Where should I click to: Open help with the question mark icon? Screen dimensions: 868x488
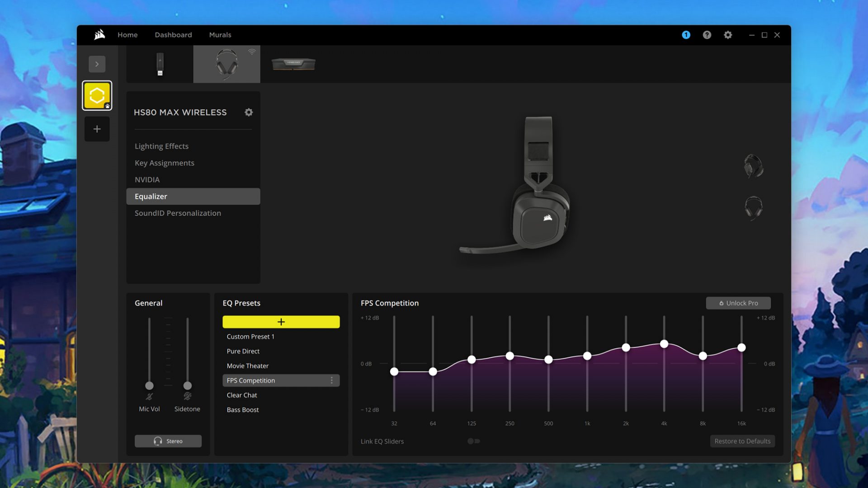point(707,35)
